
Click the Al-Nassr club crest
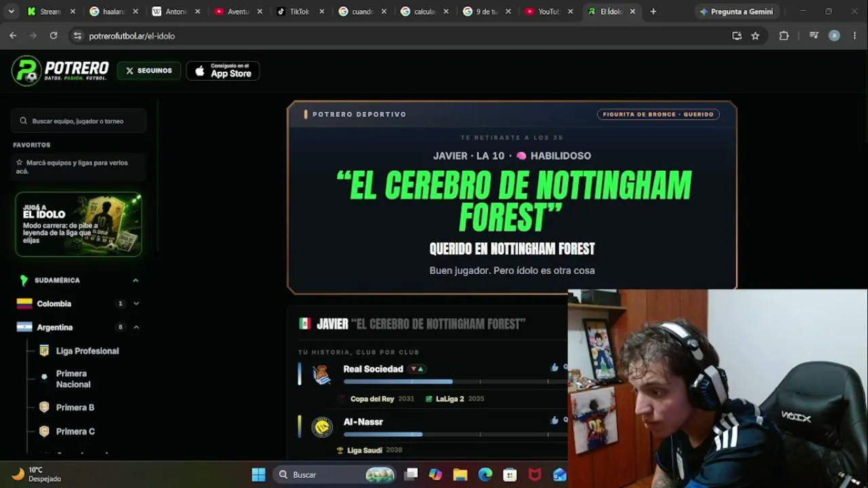pos(322,427)
